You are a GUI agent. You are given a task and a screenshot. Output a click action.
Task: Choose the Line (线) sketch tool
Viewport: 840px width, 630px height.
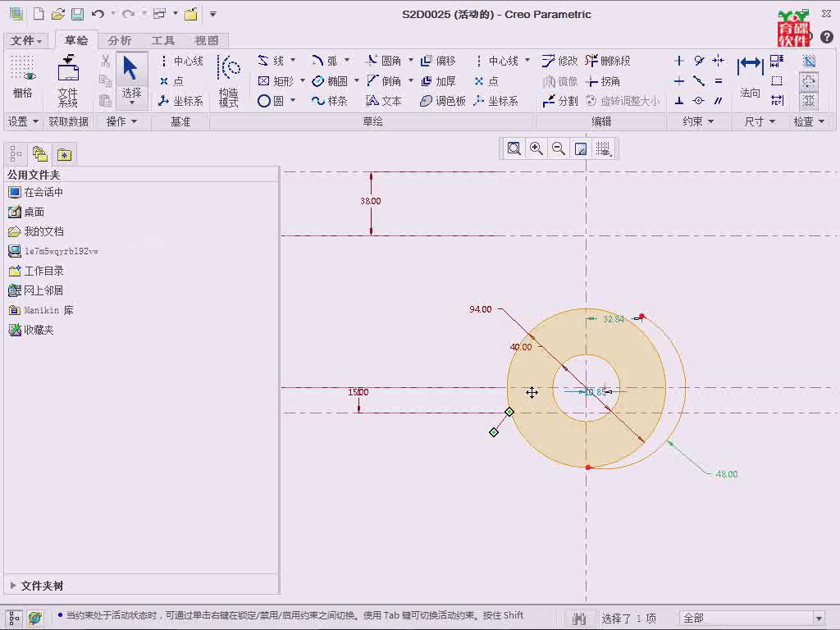tap(271, 61)
